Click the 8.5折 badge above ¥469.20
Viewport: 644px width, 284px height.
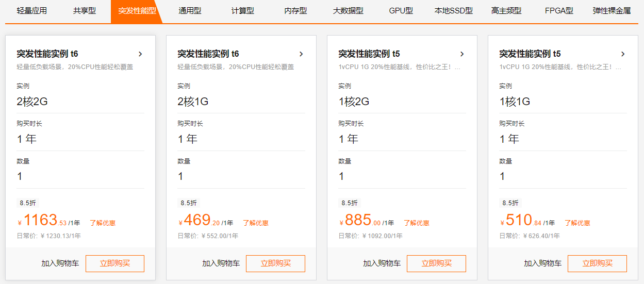point(189,203)
